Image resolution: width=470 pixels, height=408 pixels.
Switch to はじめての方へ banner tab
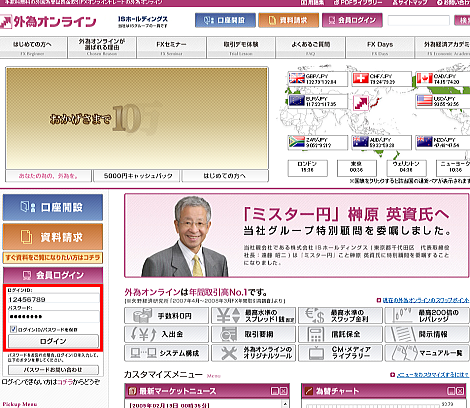225,176
